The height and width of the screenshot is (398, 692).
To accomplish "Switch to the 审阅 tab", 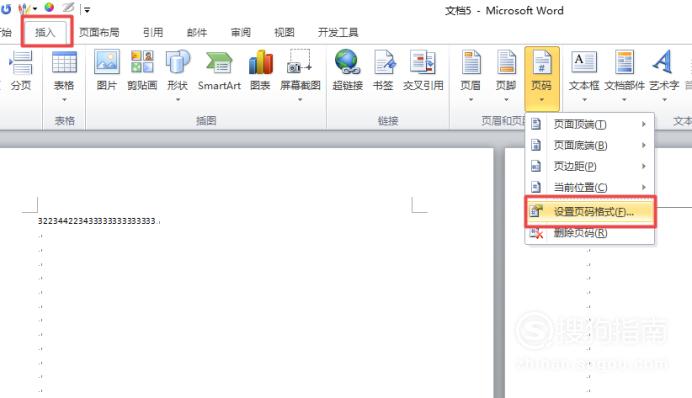I will (x=241, y=32).
